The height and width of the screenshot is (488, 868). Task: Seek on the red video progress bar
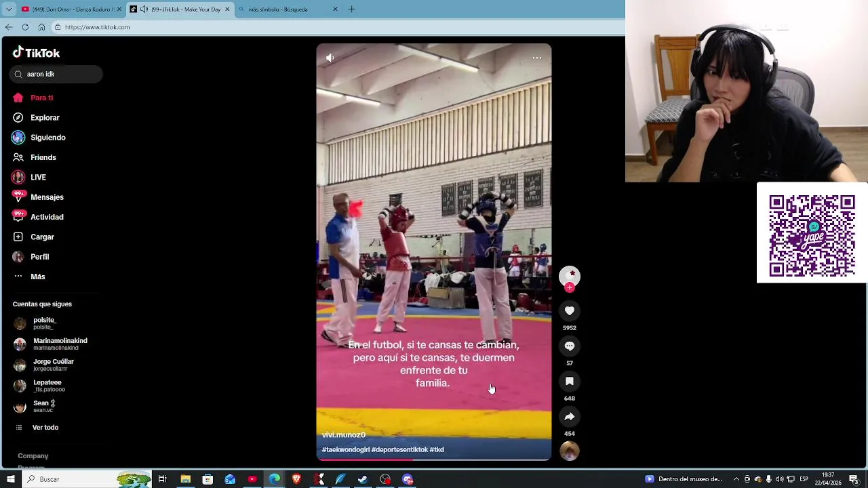tap(434, 460)
